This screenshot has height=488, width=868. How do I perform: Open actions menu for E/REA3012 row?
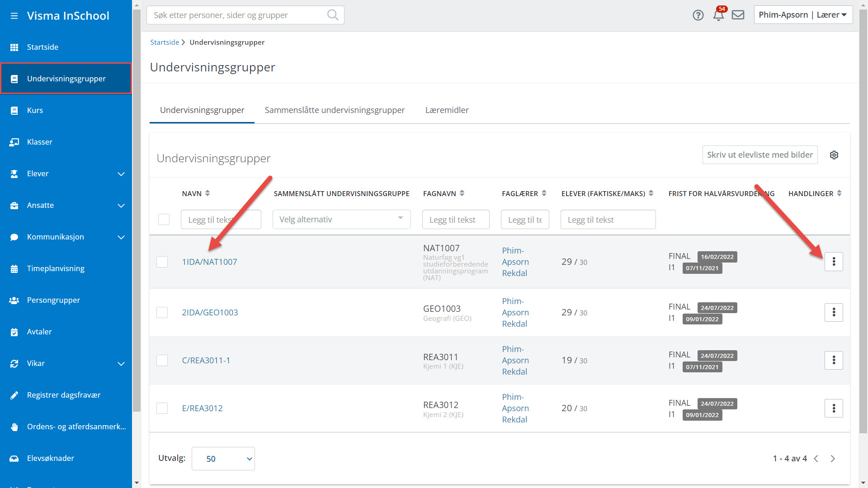pos(834,408)
